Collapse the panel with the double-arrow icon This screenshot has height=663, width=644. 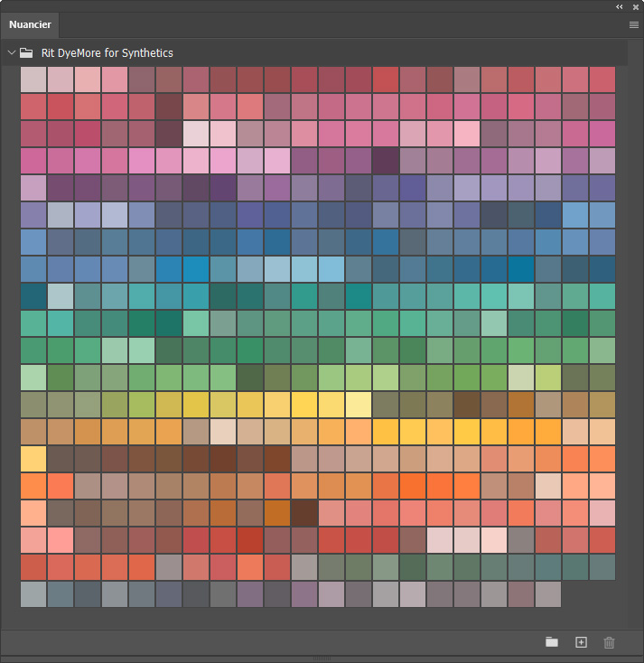pos(620,6)
